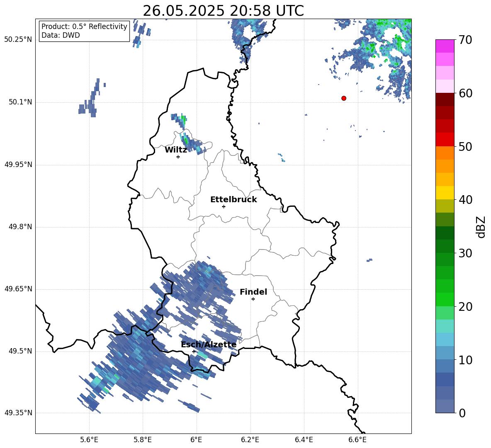This screenshot has width=491, height=448.
Task: Click the Esch/Alzette location cross marker
Action: click(x=194, y=351)
